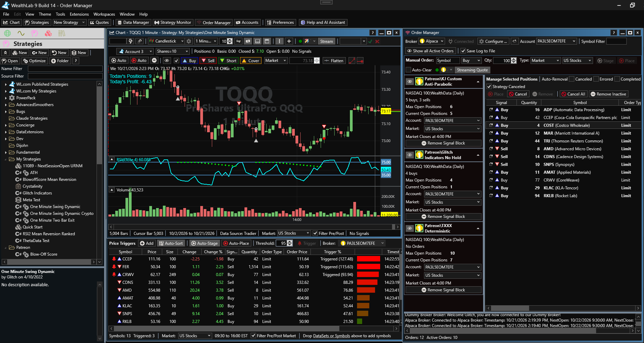The width and height of the screenshot is (644, 343).
Task: Click the red trendline drawing icon
Action: coord(352,61)
